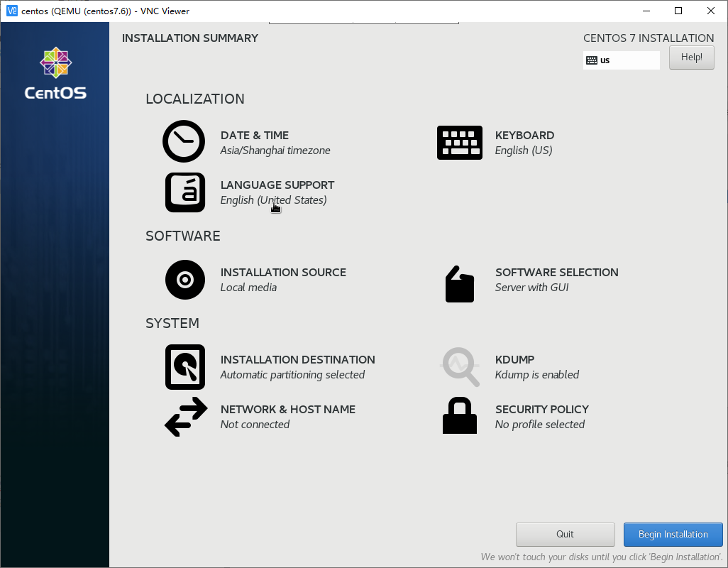Click the keyboard indicator icon beside 'us'
Image resolution: width=728 pixels, height=568 pixels.
pyautogui.click(x=592, y=60)
